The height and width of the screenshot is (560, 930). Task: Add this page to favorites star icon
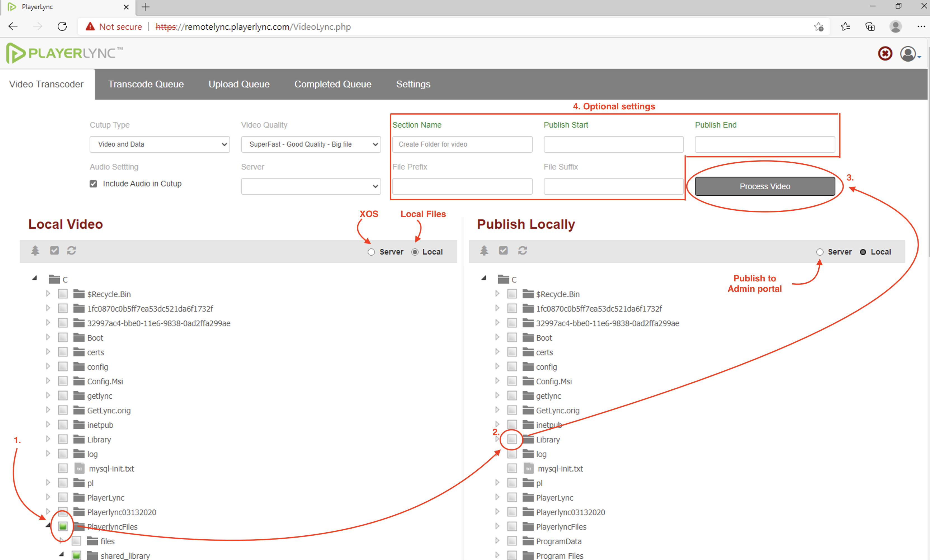pos(818,27)
